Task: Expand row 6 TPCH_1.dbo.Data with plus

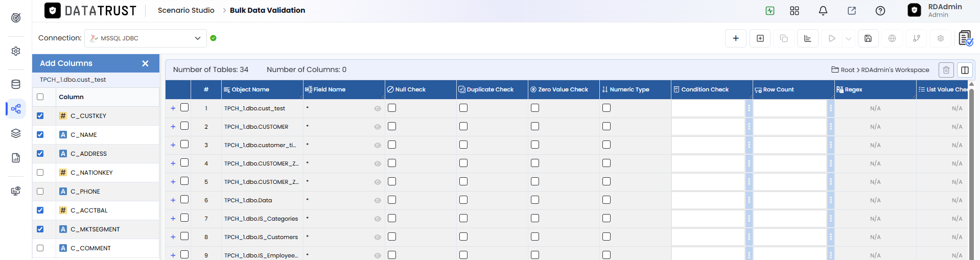Action: click(x=173, y=200)
